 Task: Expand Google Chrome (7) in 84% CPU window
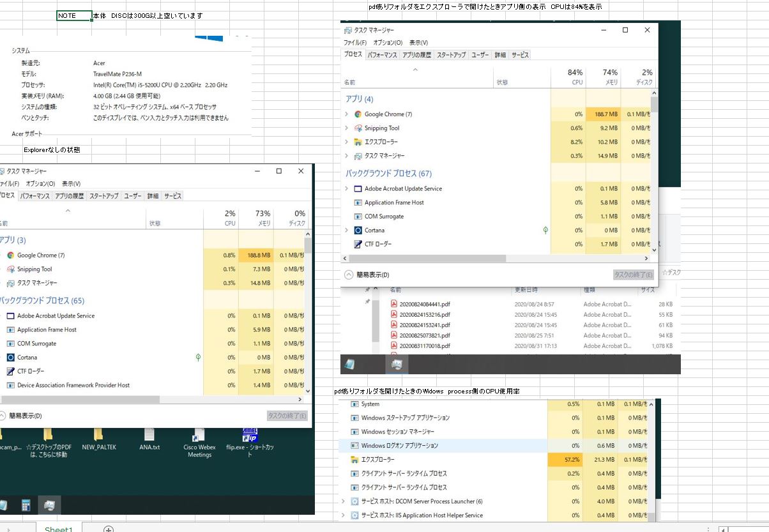pyautogui.click(x=347, y=114)
